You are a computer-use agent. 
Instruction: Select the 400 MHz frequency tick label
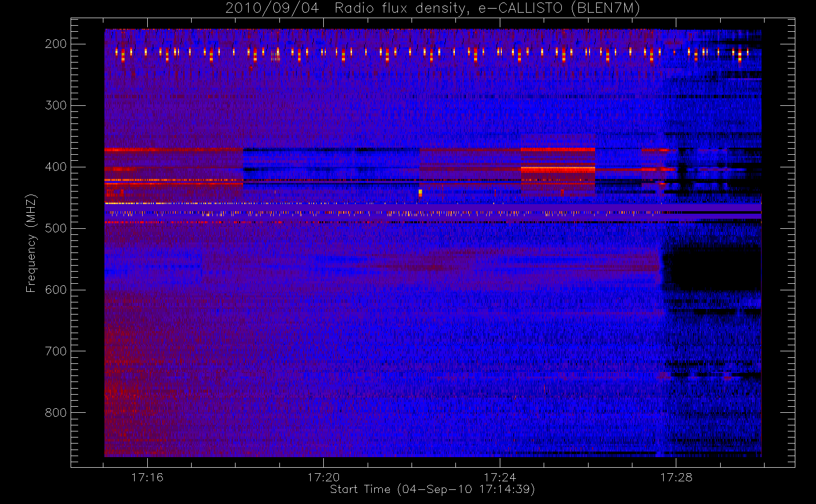[56, 167]
